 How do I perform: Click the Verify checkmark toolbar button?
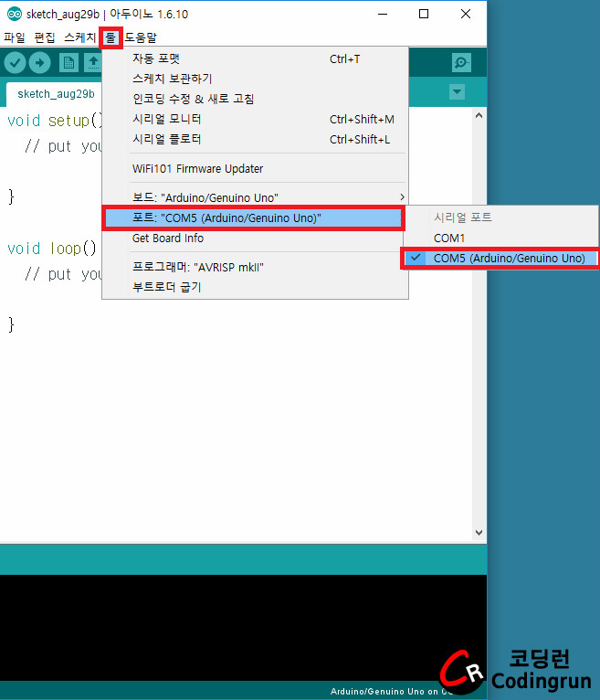pos(15,62)
